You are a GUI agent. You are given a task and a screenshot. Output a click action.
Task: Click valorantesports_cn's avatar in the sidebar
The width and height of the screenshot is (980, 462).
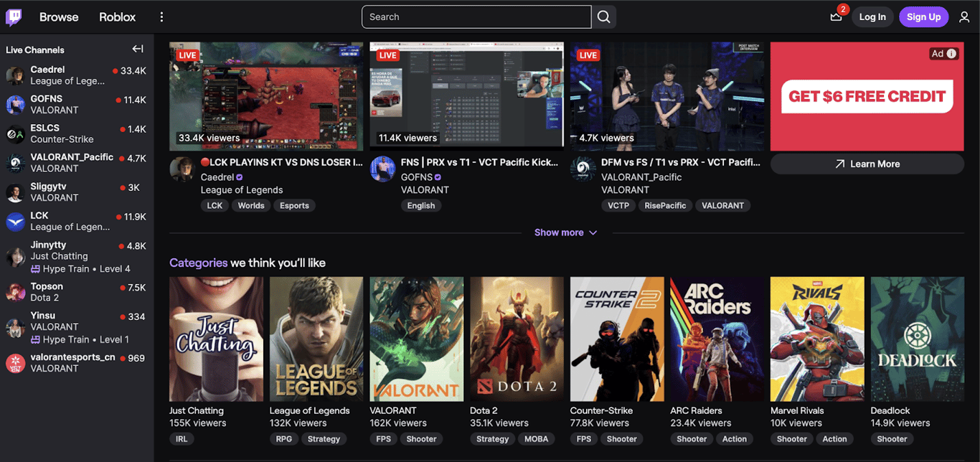click(x=15, y=363)
